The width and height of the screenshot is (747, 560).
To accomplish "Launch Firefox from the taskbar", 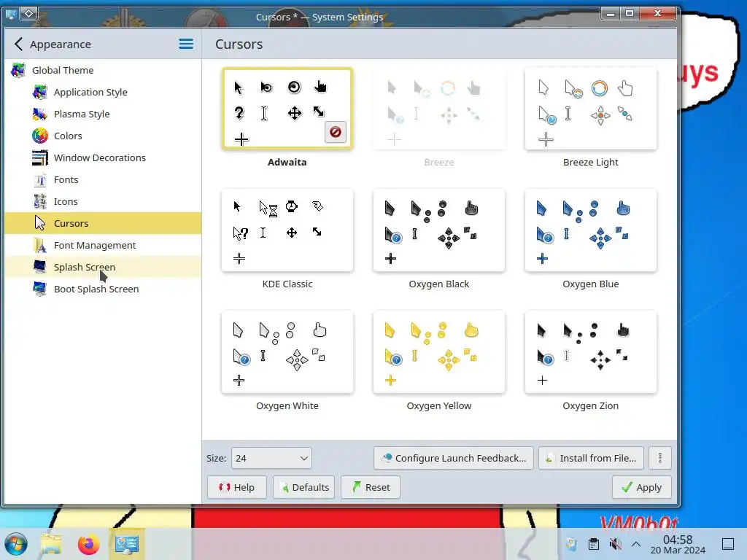I will [88, 544].
